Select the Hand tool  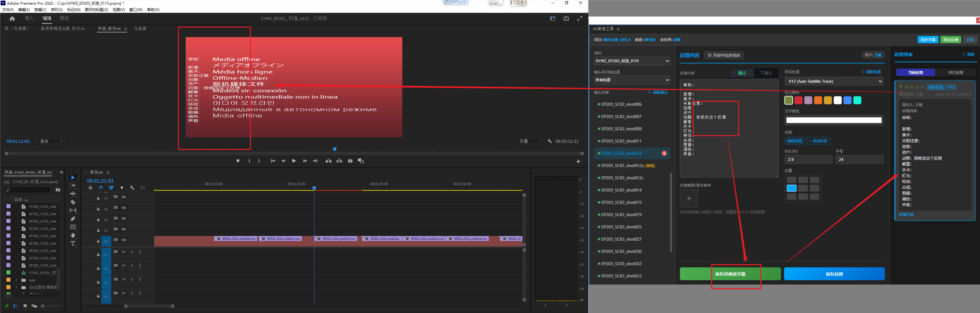pyautogui.click(x=73, y=235)
